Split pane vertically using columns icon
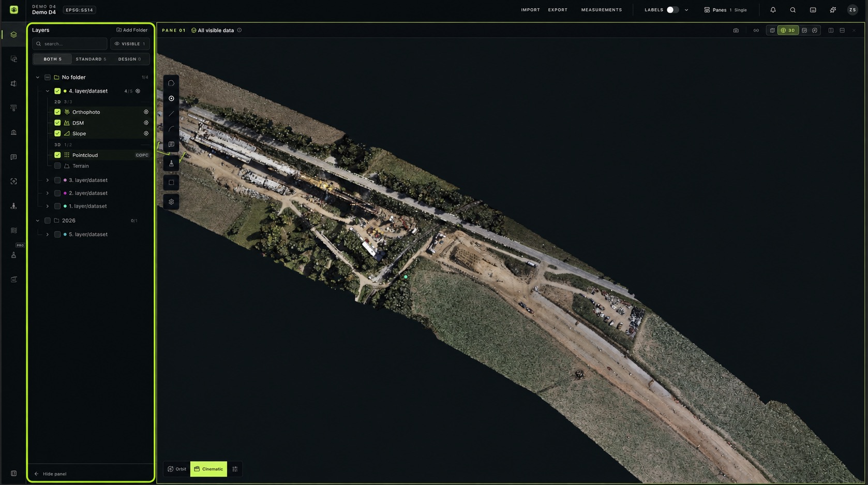868x485 pixels. tap(831, 31)
